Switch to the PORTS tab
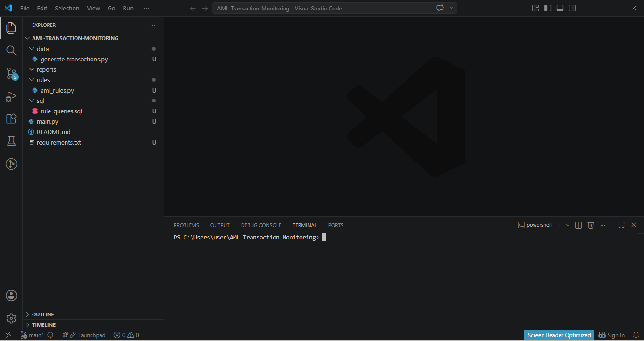 coord(336,225)
